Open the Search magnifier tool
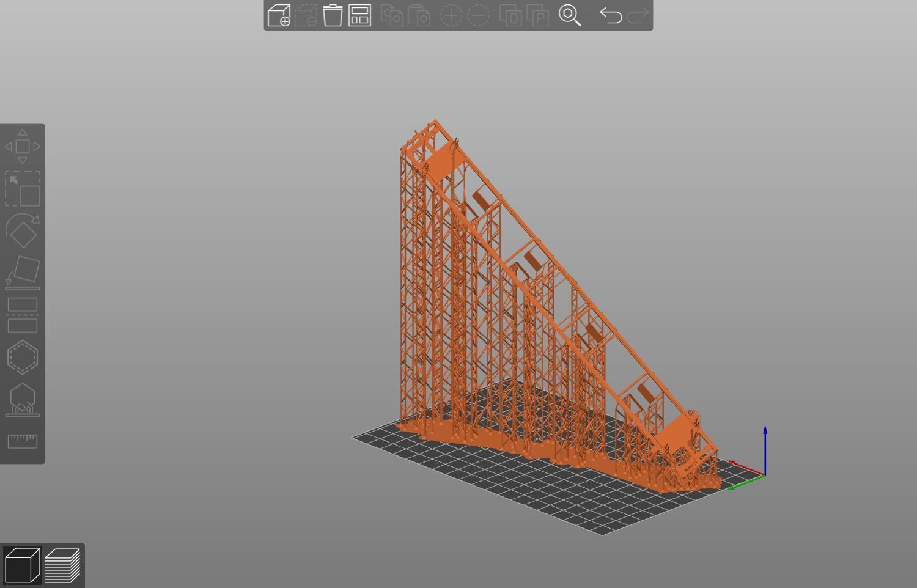The image size is (917, 588). [570, 15]
